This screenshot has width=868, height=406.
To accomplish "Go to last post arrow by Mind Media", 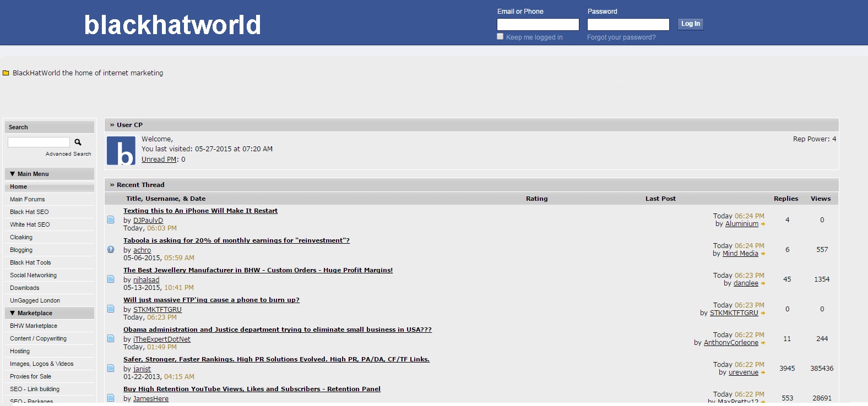I will coord(763,254).
